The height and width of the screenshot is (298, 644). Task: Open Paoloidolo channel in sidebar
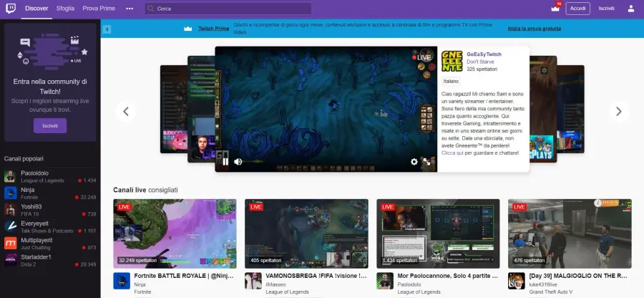point(50,177)
